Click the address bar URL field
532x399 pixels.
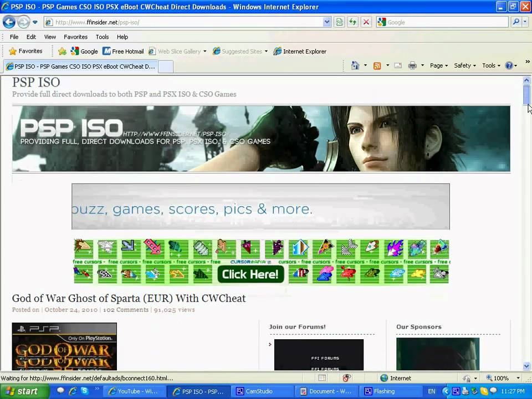[x=188, y=22]
